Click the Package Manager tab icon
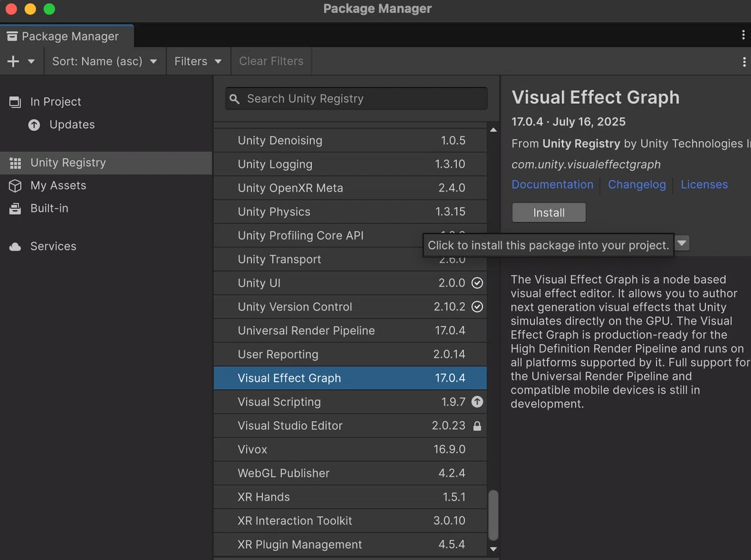The image size is (751, 560). [x=12, y=36]
